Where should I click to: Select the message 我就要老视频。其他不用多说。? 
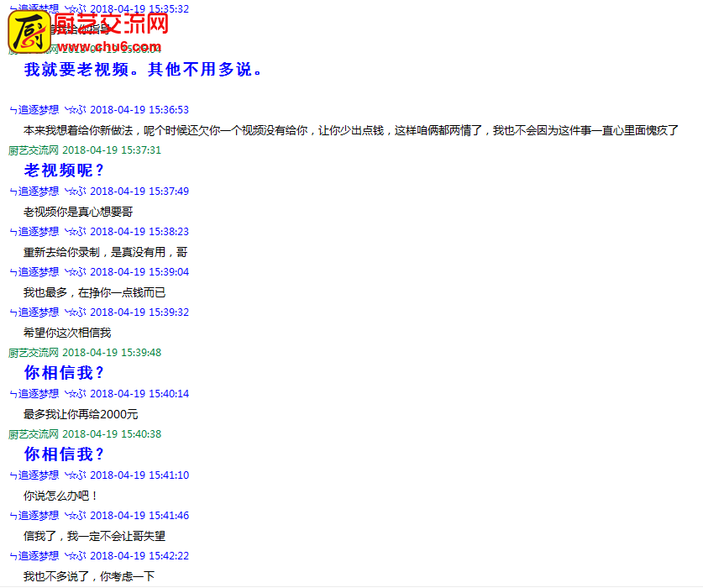click(143, 70)
